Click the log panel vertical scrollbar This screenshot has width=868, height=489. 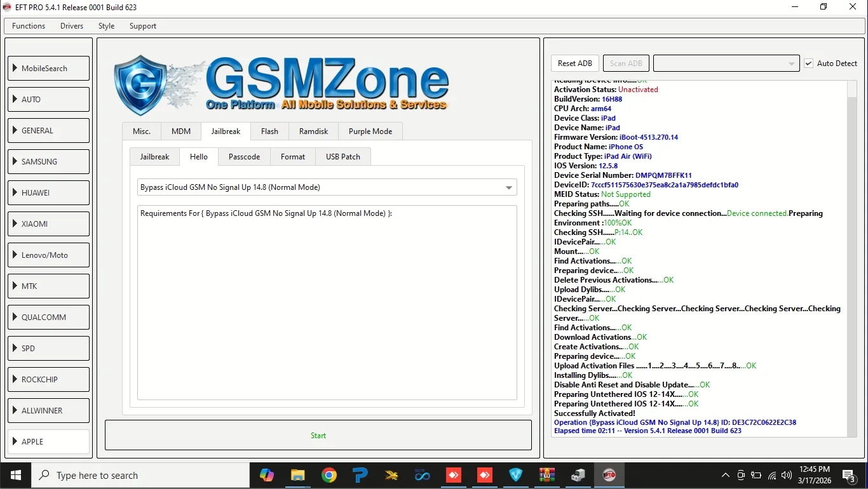pos(852,254)
